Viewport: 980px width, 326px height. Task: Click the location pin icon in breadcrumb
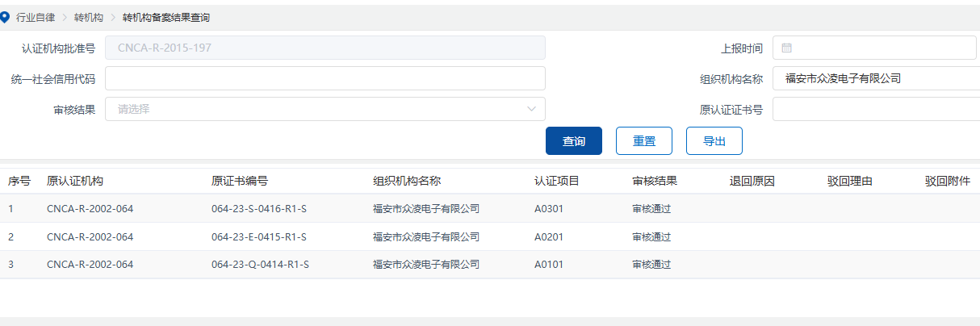(5, 17)
